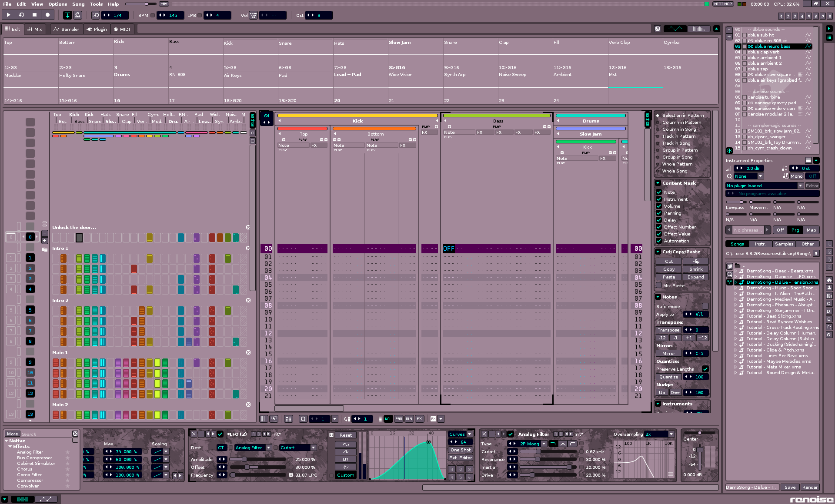Screen dimensions: 835x504
Task: Switch to the Sampler tab
Action: point(66,29)
